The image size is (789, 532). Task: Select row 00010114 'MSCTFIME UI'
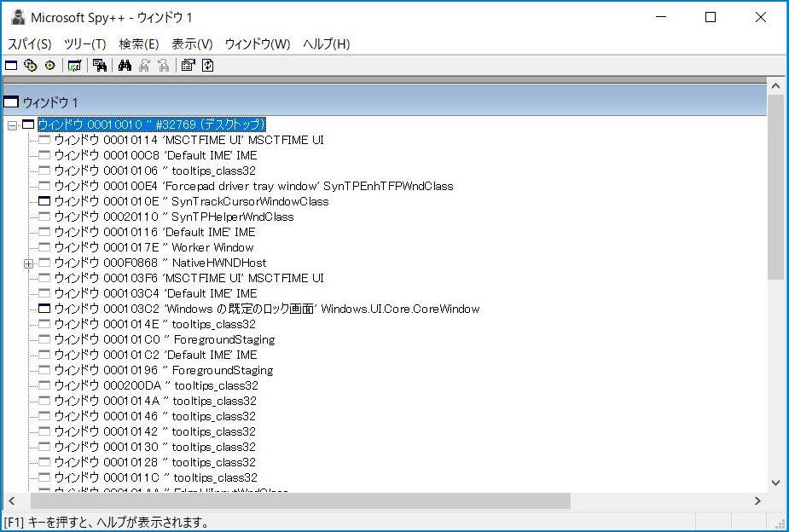pos(189,140)
